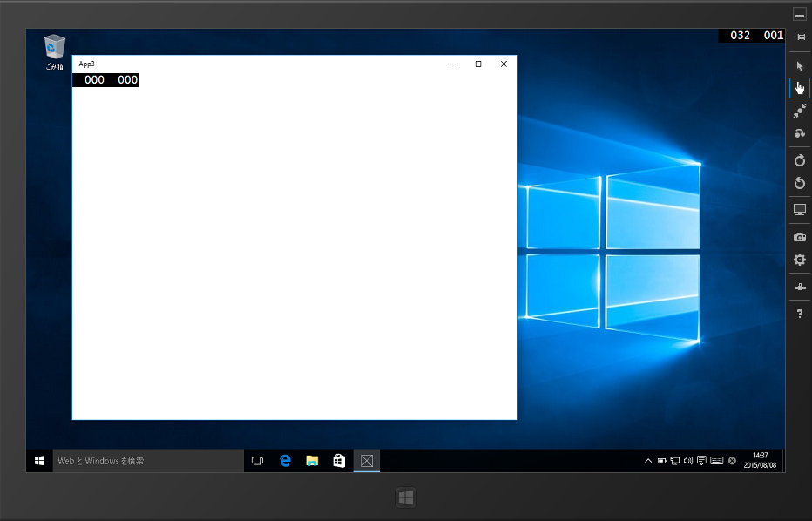Launch Microsoft Edge from the taskbar
812x521 pixels.
[x=285, y=460]
